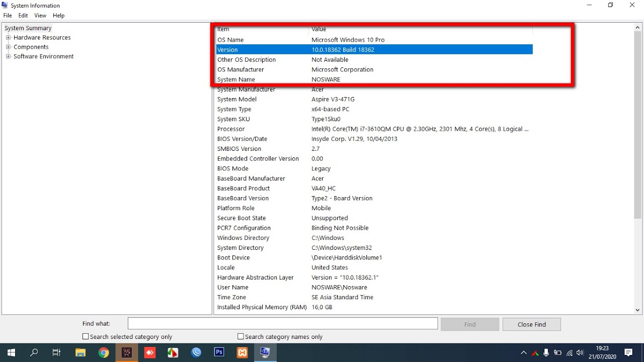
Task: Select the BIOS Mode Legacy row
Action: [x=374, y=168]
